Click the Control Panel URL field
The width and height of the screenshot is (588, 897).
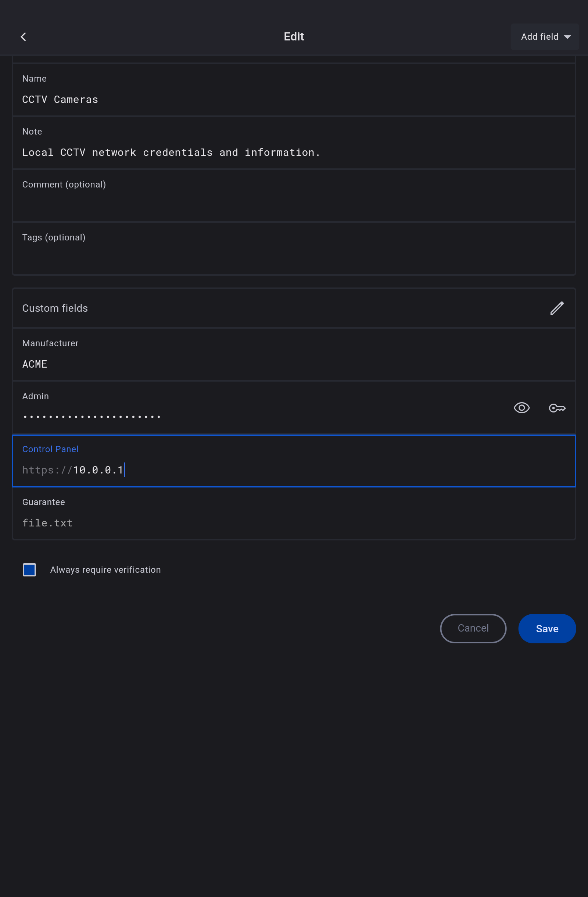click(x=294, y=469)
